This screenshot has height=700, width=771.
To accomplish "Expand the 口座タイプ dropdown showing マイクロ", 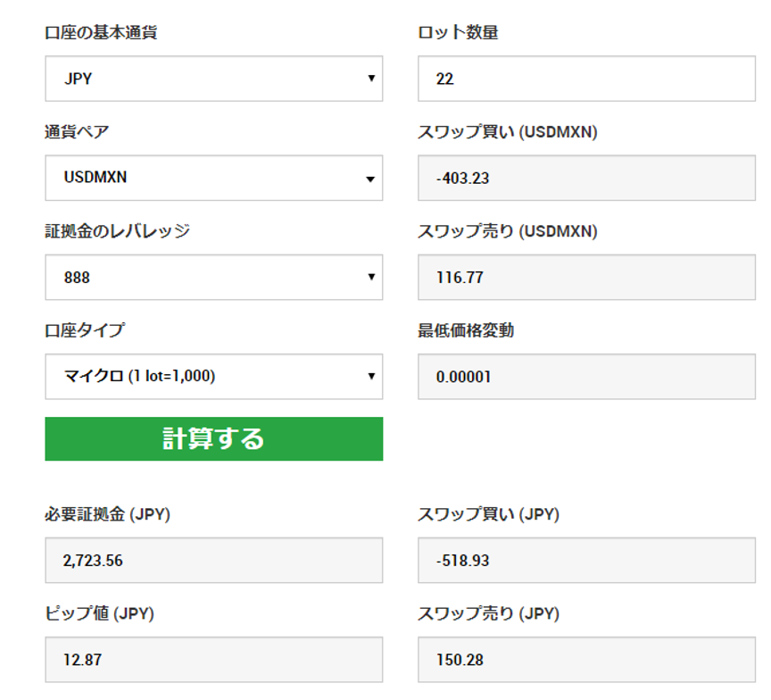I will click(213, 376).
